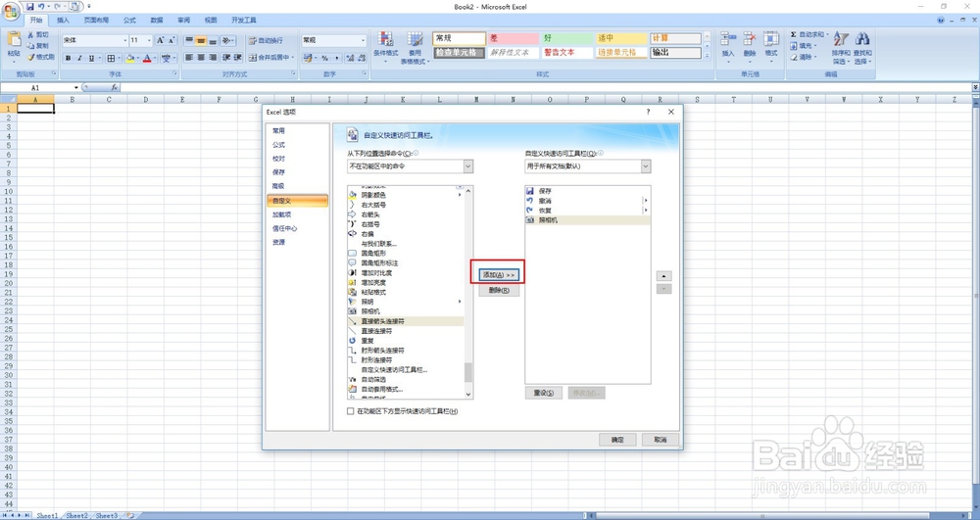Click Undo icon in quick access toolbar
This screenshot has width=980, height=520.
pyautogui.click(x=41, y=6)
